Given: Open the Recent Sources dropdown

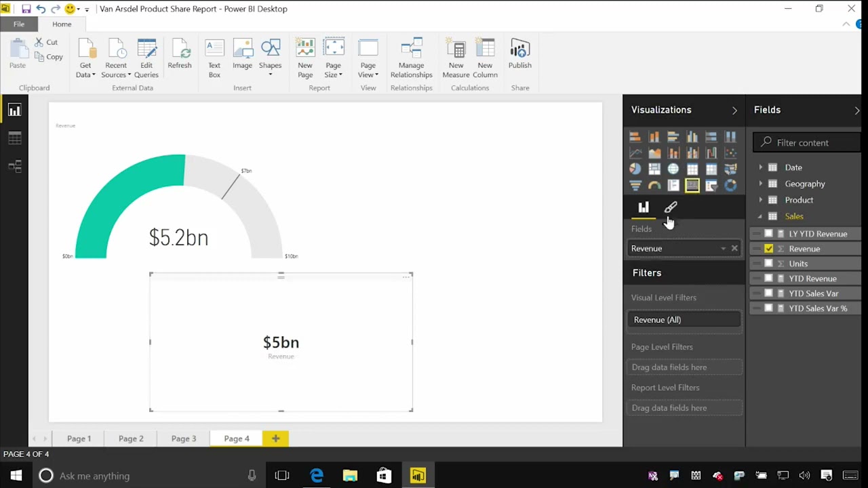Looking at the screenshot, I should 116,59.
